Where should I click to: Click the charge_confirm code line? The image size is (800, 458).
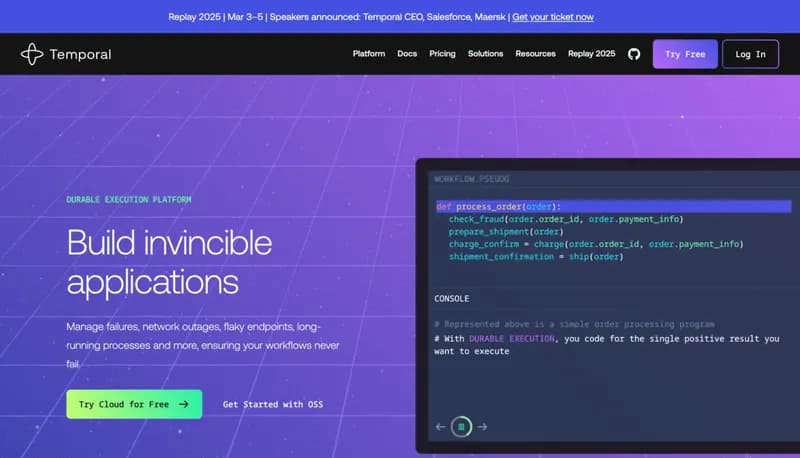click(596, 244)
